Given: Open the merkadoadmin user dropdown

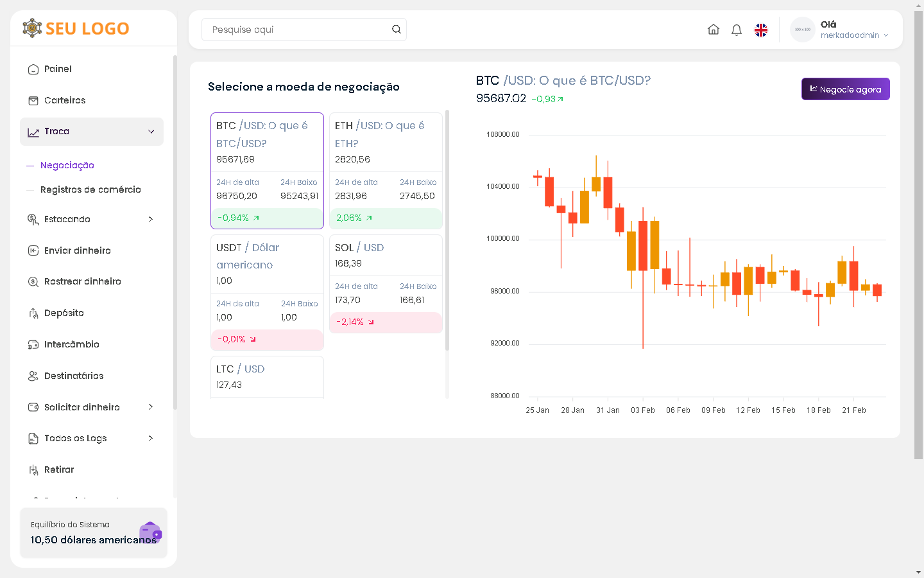Looking at the screenshot, I should click(x=854, y=35).
